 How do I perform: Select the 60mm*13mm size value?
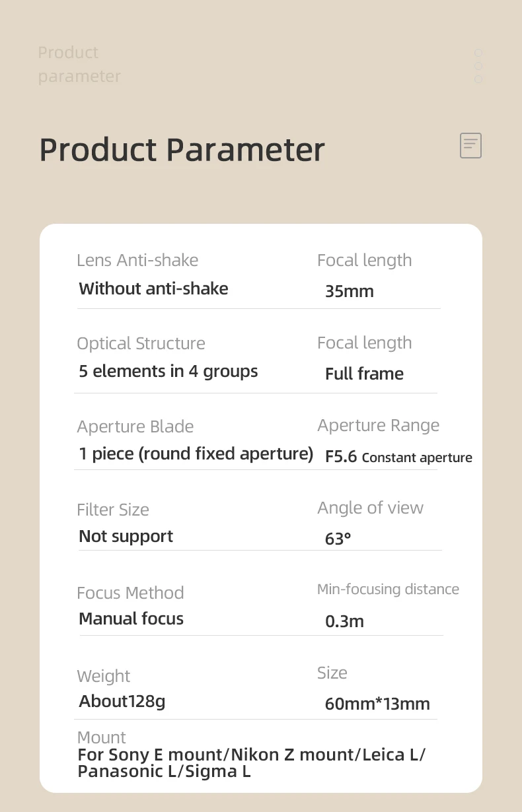click(x=377, y=704)
